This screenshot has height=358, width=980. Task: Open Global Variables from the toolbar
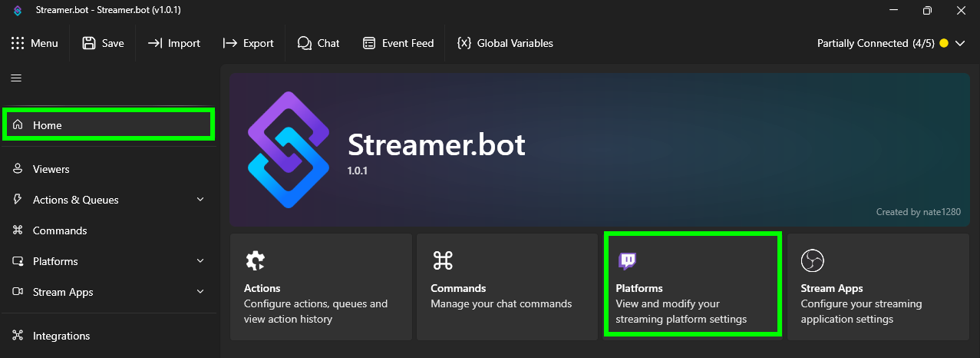pos(504,44)
